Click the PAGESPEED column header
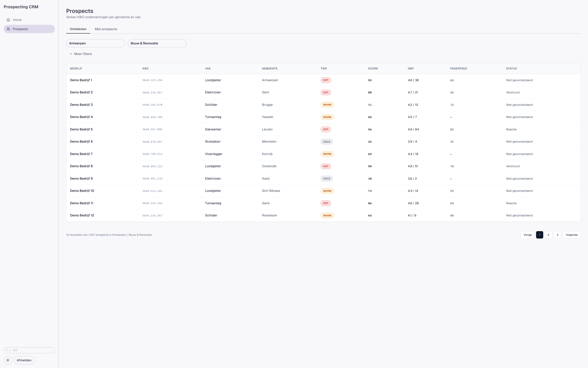The height and width of the screenshot is (368, 588). [458, 69]
